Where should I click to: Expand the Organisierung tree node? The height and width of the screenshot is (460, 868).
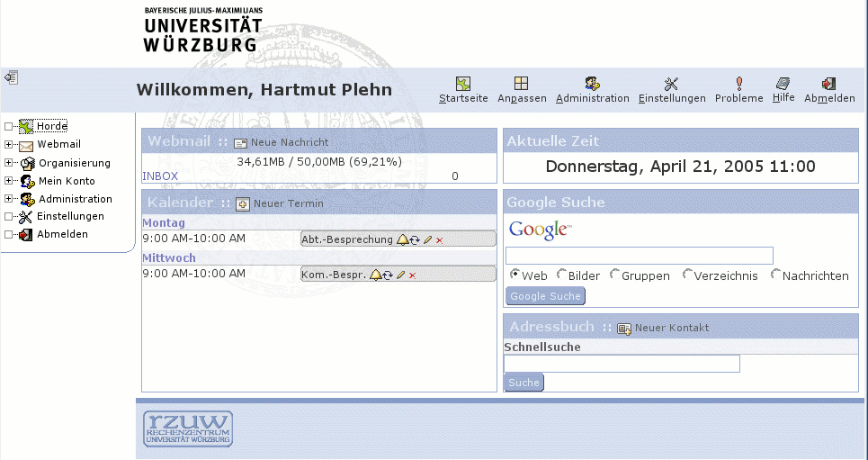[x=8, y=163]
